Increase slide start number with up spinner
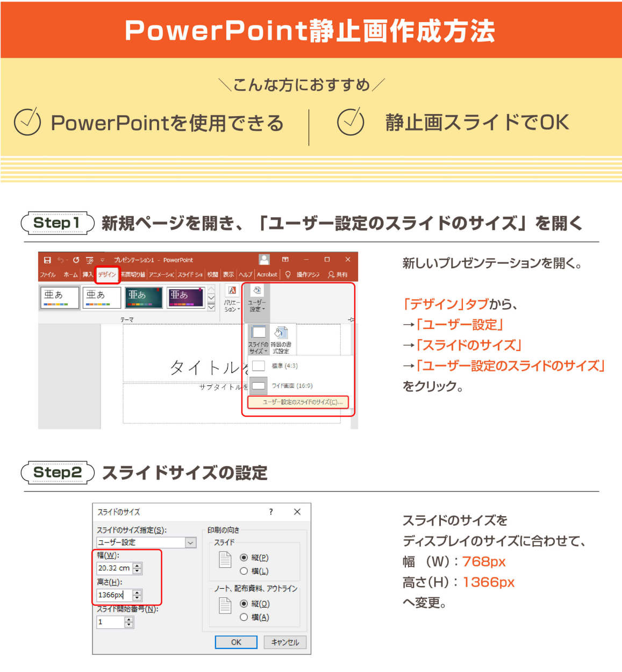Image resolution: width=622 pixels, height=672 pixels. point(128,619)
